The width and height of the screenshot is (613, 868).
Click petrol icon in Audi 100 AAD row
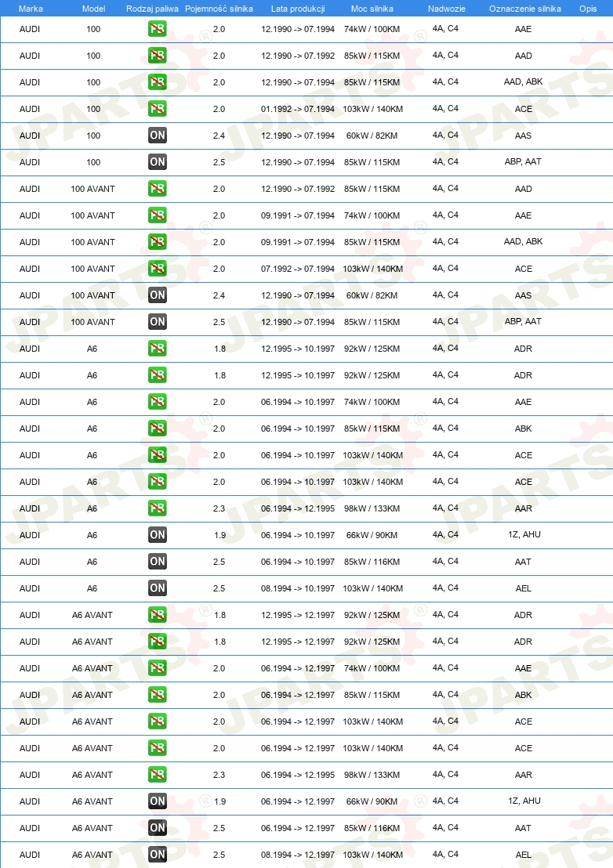(x=158, y=56)
